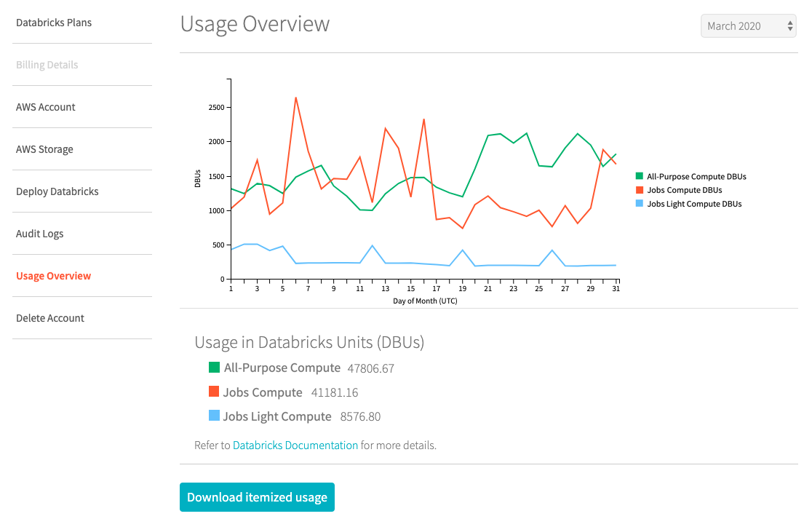Open AWS Storage section
This screenshot has height=527, width=812.
pyautogui.click(x=44, y=149)
